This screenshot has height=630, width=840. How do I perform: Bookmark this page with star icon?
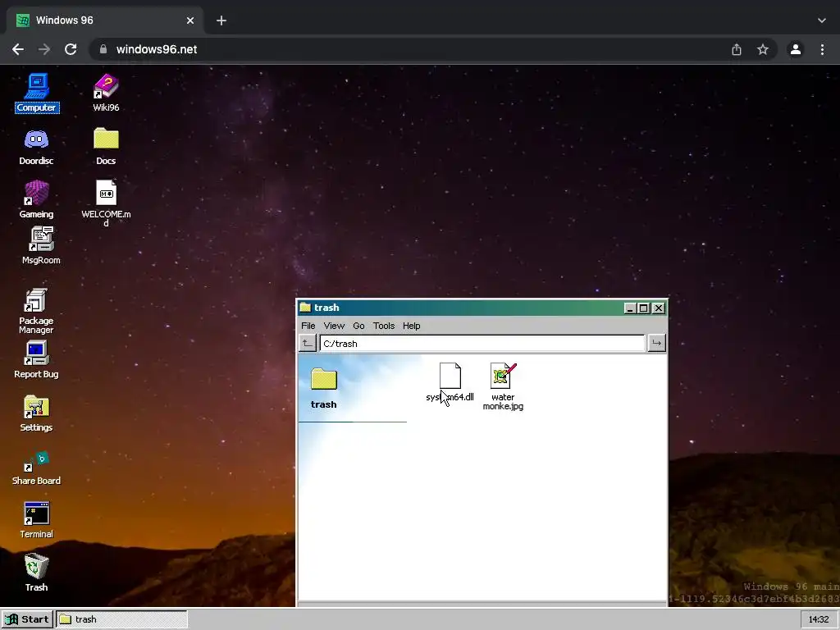point(763,49)
